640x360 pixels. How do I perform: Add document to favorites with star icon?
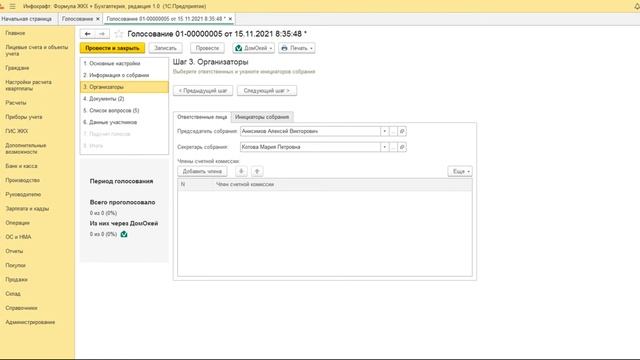tap(119, 34)
